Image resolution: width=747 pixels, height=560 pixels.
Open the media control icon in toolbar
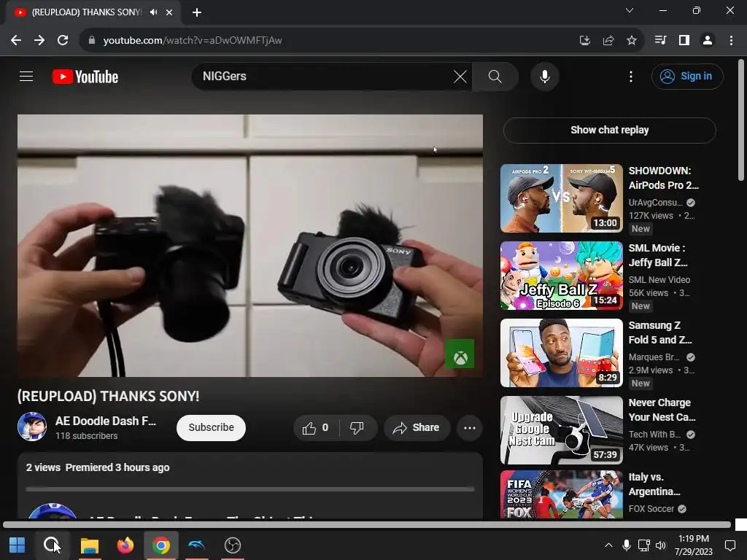click(660, 41)
